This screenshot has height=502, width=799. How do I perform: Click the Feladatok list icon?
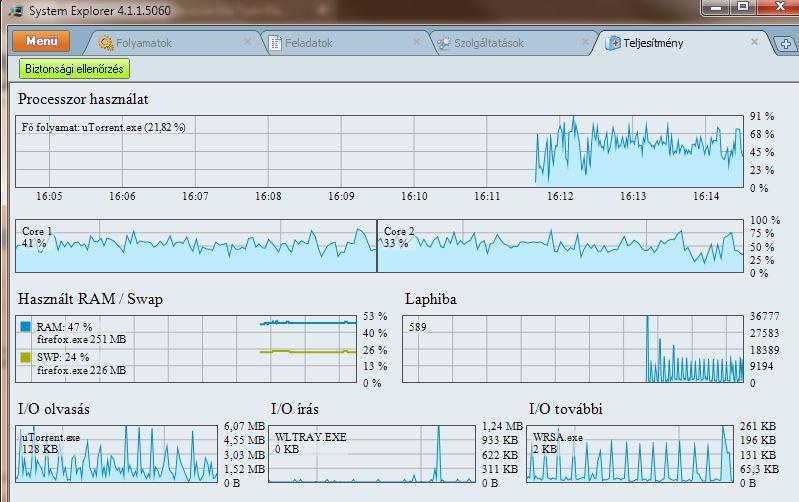pos(275,43)
